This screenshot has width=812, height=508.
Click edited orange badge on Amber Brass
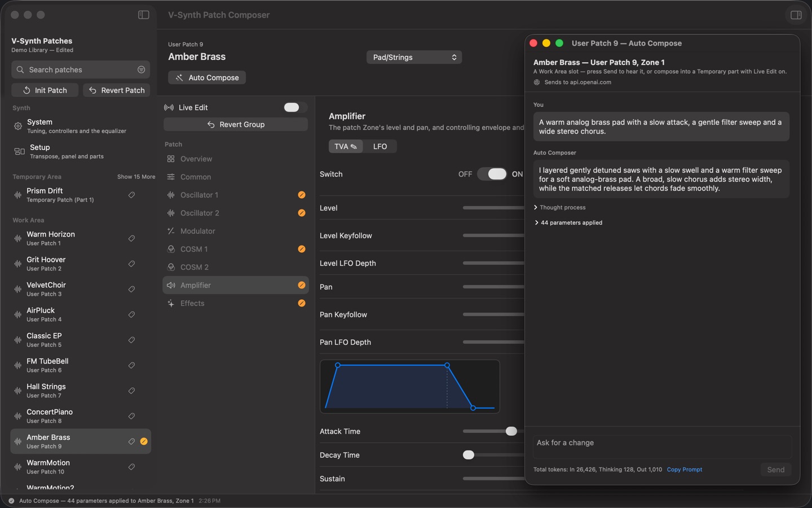tap(144, 441)
